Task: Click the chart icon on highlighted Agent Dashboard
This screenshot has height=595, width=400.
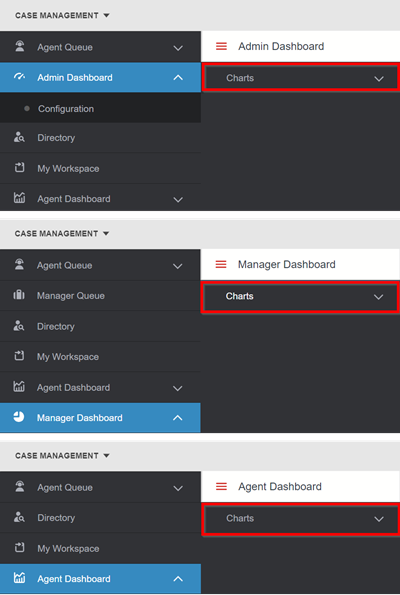Action: coord(19,578)
